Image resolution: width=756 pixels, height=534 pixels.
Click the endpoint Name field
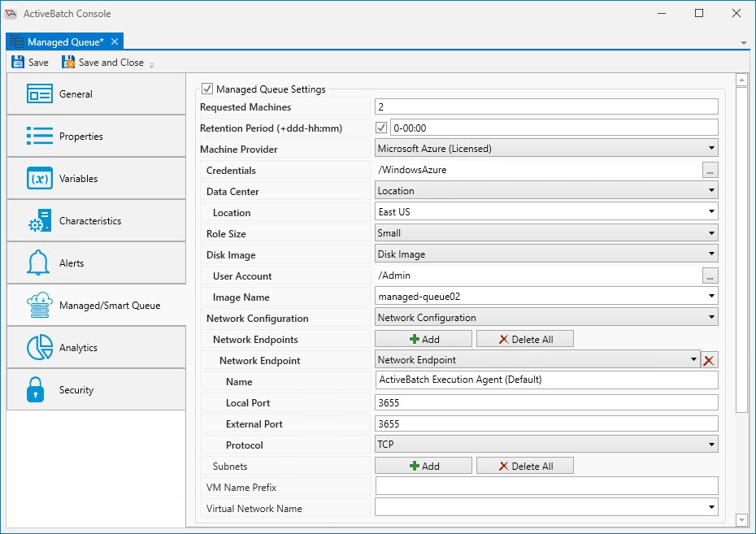click(x=546, y=380)
